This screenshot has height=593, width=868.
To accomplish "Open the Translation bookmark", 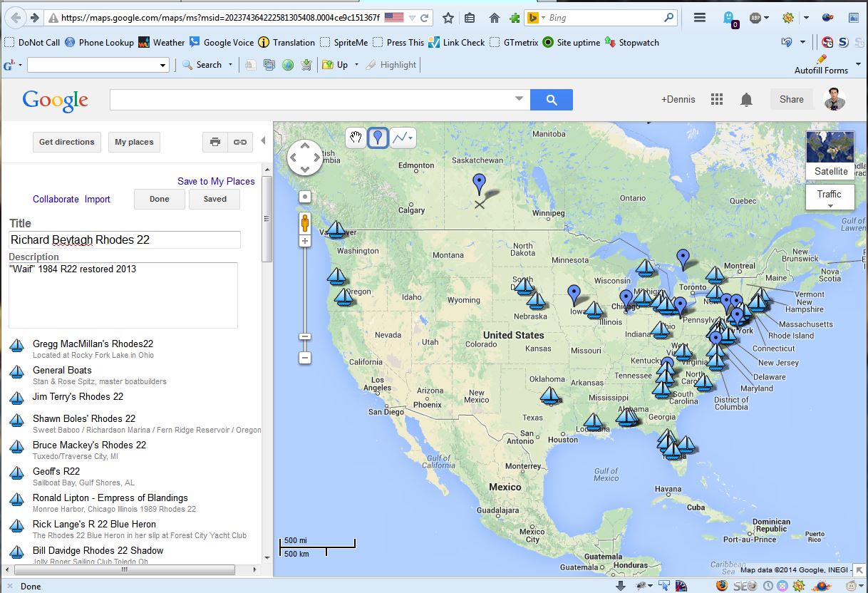I will click(286, 43).
